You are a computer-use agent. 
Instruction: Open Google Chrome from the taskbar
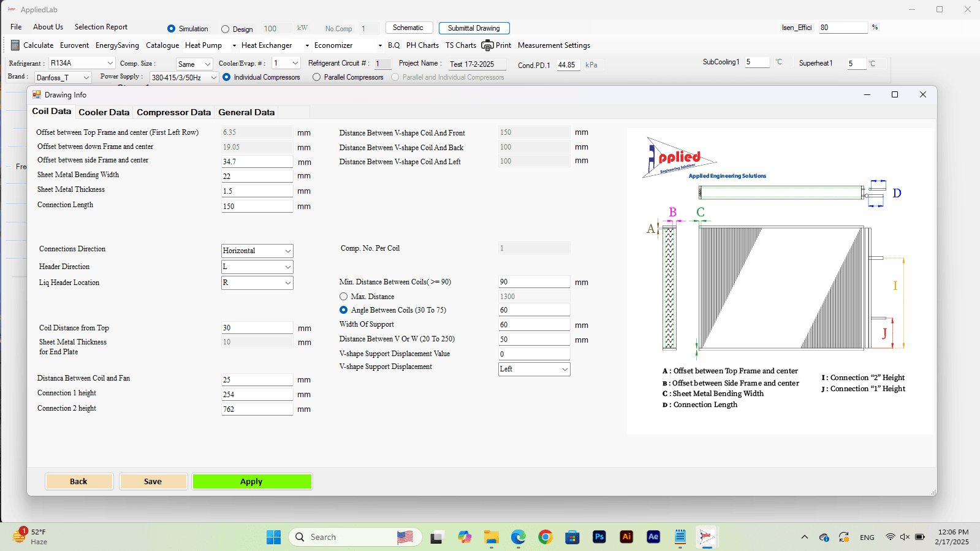pyautogui.click(x=545, y=537)
